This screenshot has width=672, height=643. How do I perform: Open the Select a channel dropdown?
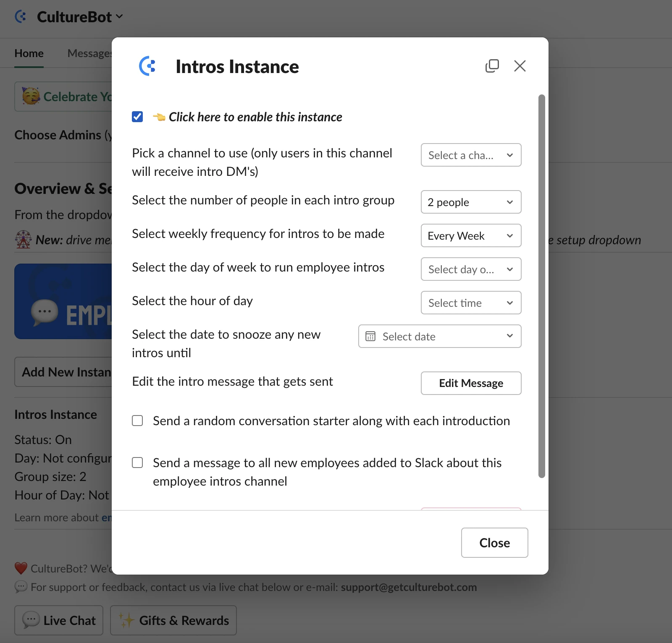[x=471, y=155]
